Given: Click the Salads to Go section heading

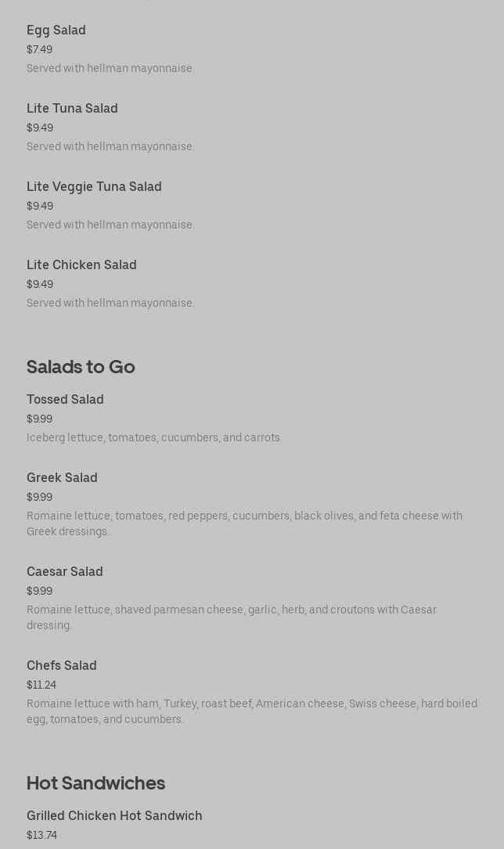Looking at the screenshot, I should click(81, 366).
